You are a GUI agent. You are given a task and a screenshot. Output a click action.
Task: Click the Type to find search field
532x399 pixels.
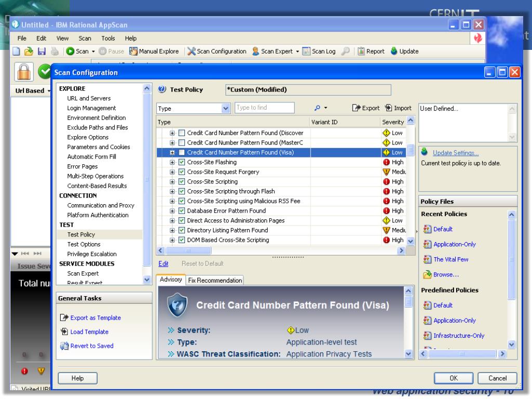(264, 108)
